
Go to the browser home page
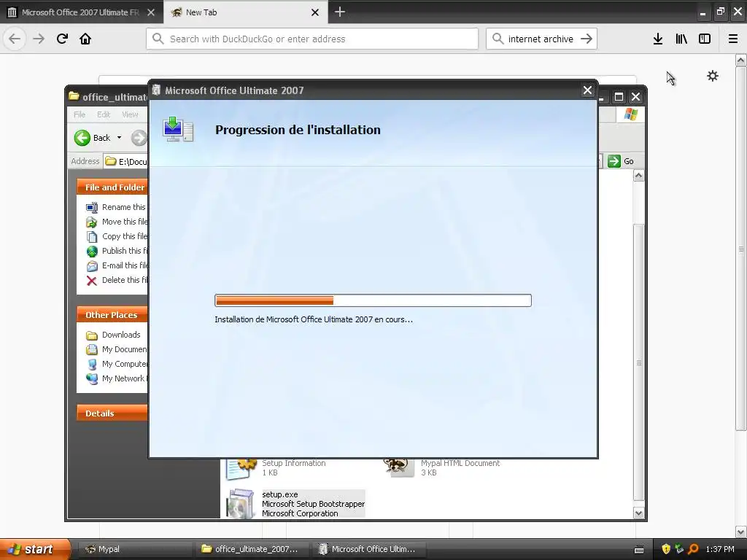tap(85, 39)
